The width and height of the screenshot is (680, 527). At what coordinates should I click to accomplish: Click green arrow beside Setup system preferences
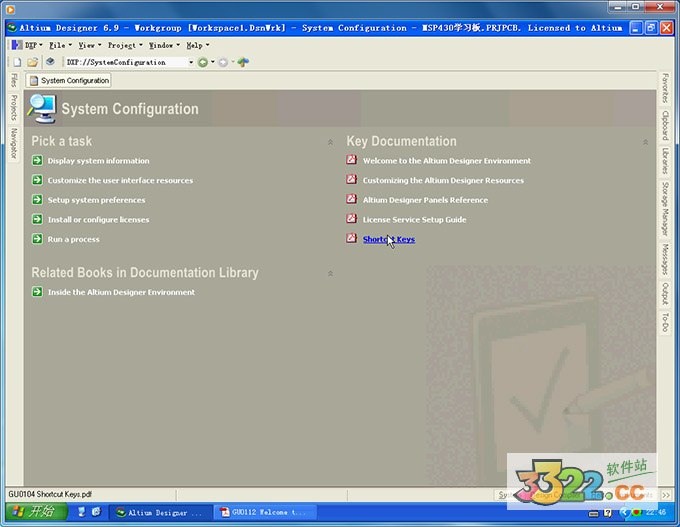point(37,200)
